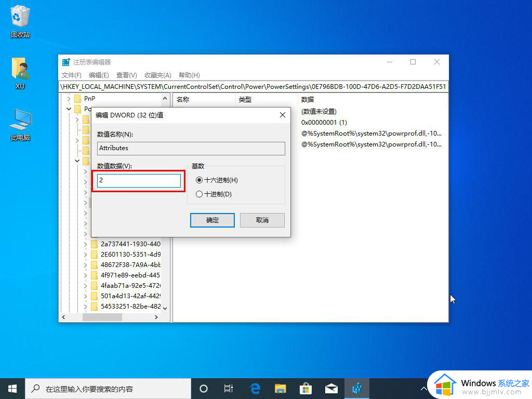The image size is (532, 399).
Task: Select the (数值未设置) data cell
Action: click(x=319, y=112)
